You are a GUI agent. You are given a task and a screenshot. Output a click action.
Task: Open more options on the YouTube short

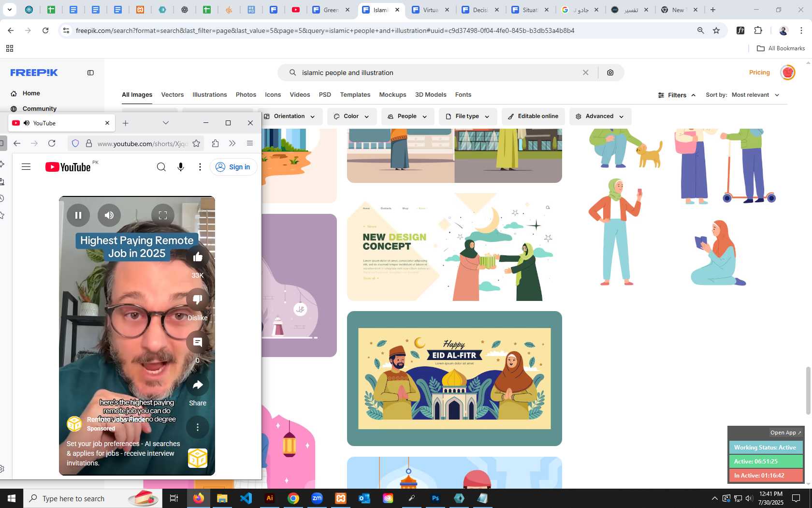click(x=198, y=427)
